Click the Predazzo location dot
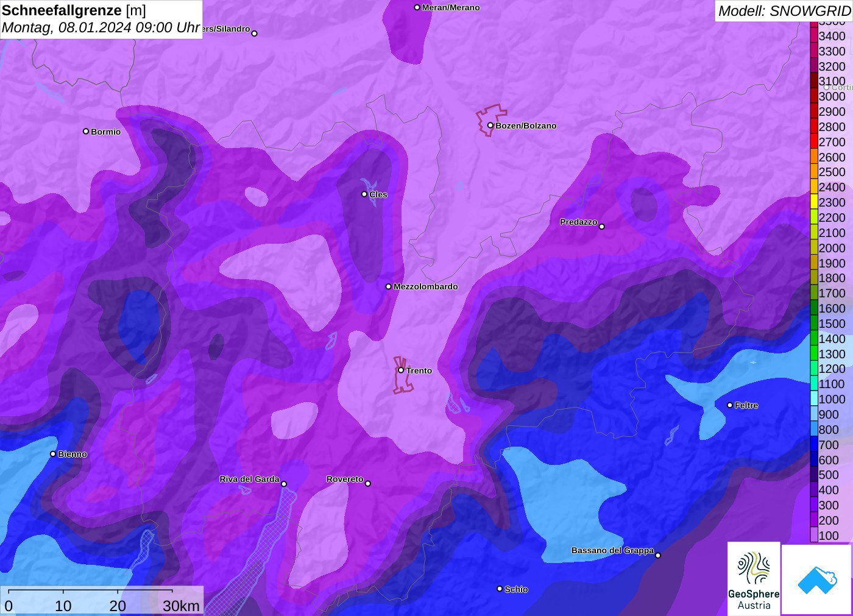 602,227
